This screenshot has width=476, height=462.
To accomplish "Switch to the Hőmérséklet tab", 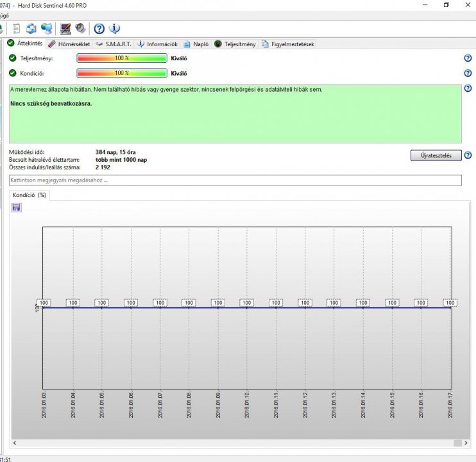I will click(69, 44).
